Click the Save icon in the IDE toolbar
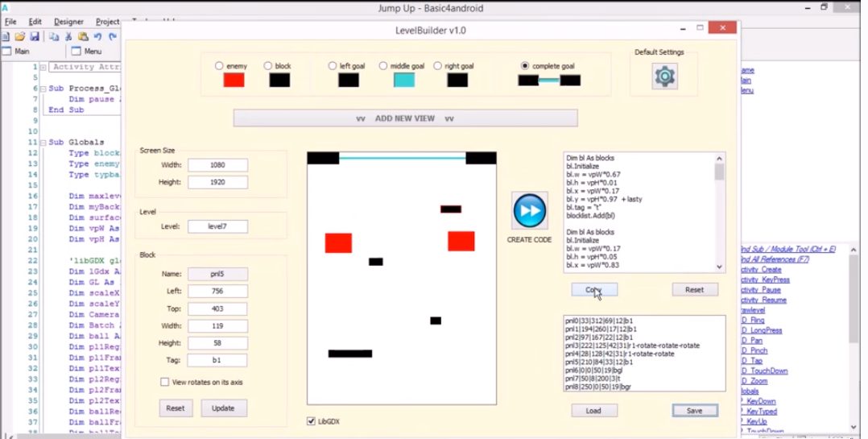This screenshot has width=868, height=439. point(35,37)
